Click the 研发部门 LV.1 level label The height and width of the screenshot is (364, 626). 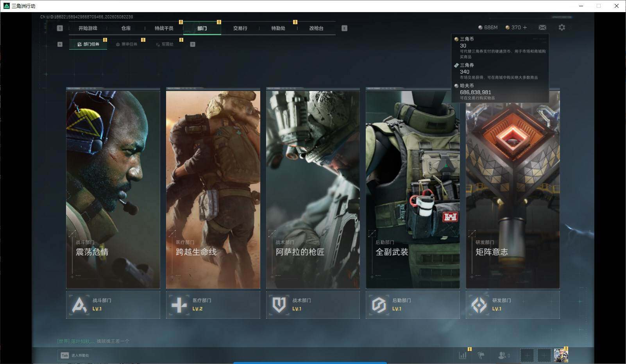(497, 309)
